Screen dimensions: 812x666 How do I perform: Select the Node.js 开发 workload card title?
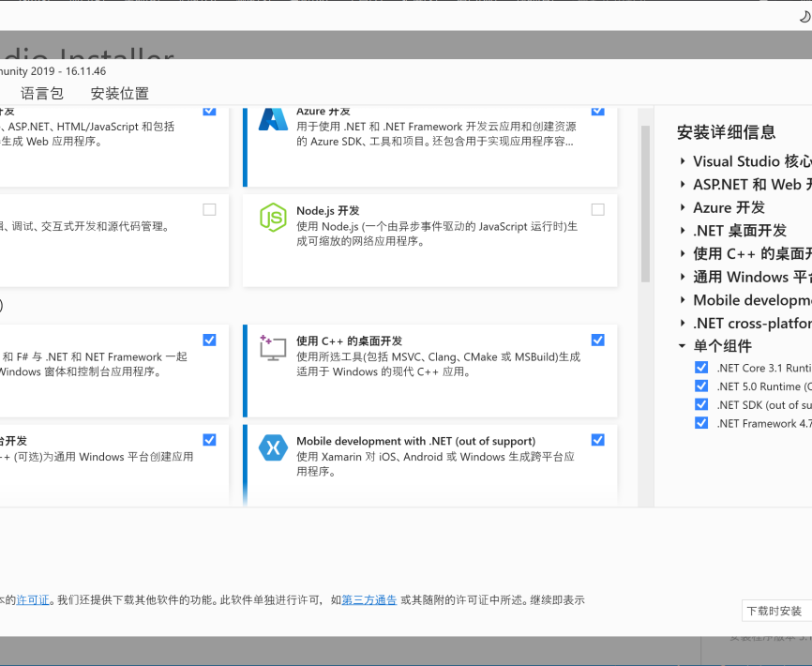coord(328,211)
